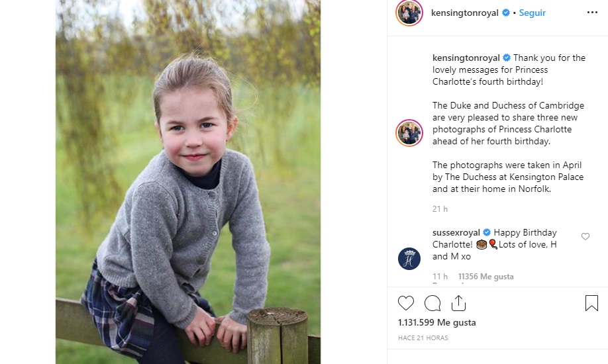Open the comment bubble icon
This screenshot has height=364, width=608.
point(432,303)
